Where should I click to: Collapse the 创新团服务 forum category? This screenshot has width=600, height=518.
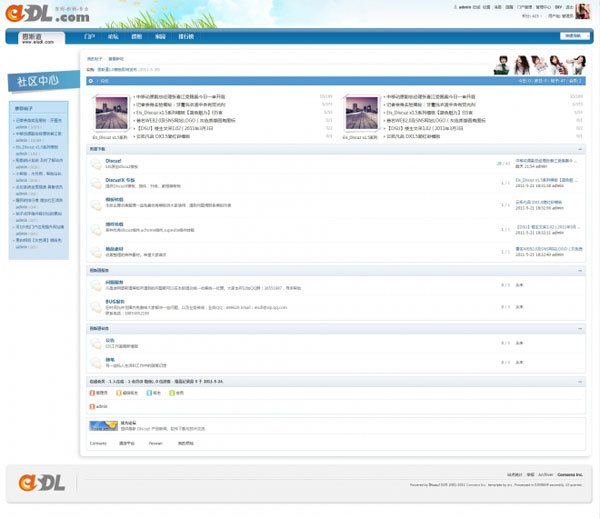coord(580,270)
